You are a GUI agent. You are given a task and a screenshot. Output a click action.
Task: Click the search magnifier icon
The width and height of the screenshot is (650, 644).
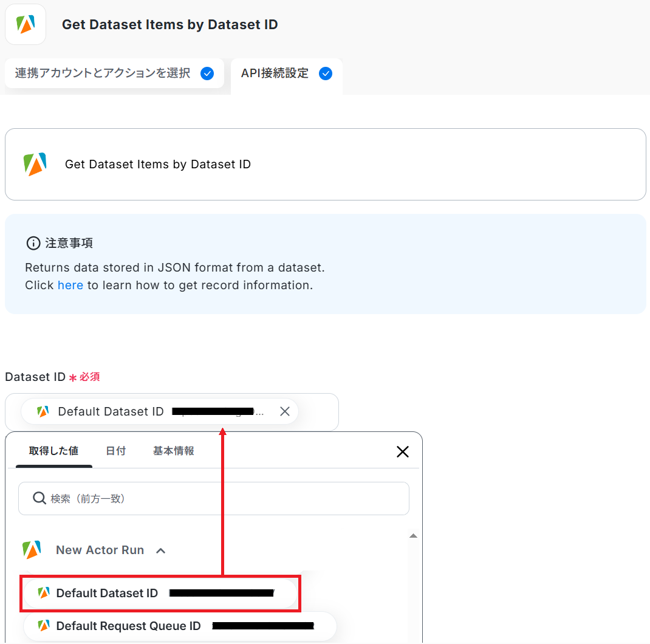click(x=39, y=498)
